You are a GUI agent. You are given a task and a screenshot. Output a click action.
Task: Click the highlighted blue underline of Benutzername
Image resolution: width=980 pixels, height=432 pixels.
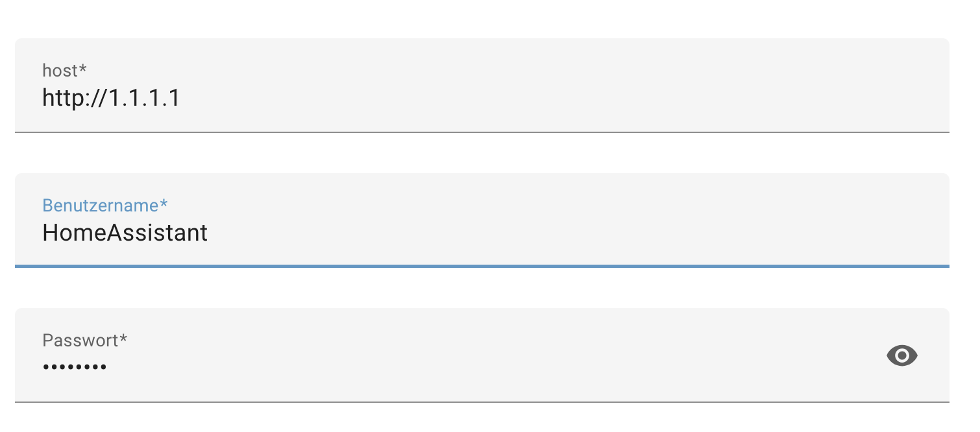(482, 266)
